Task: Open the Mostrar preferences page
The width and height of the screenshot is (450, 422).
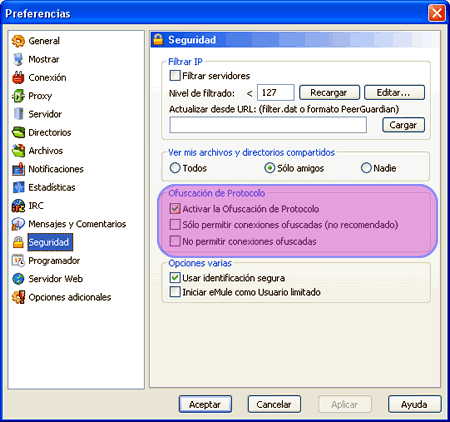Action: pos(44,59)
